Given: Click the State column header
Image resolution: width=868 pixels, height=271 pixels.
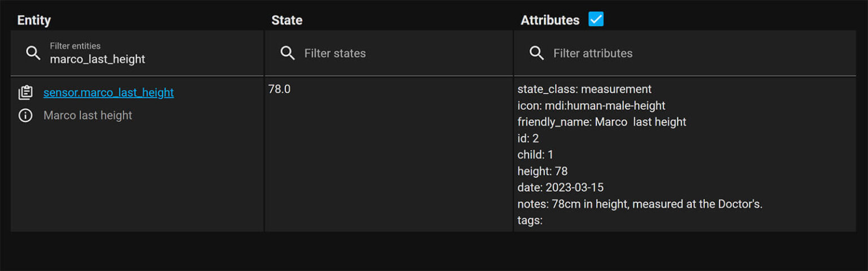Looking at the screenshot, I should point(287,20).
